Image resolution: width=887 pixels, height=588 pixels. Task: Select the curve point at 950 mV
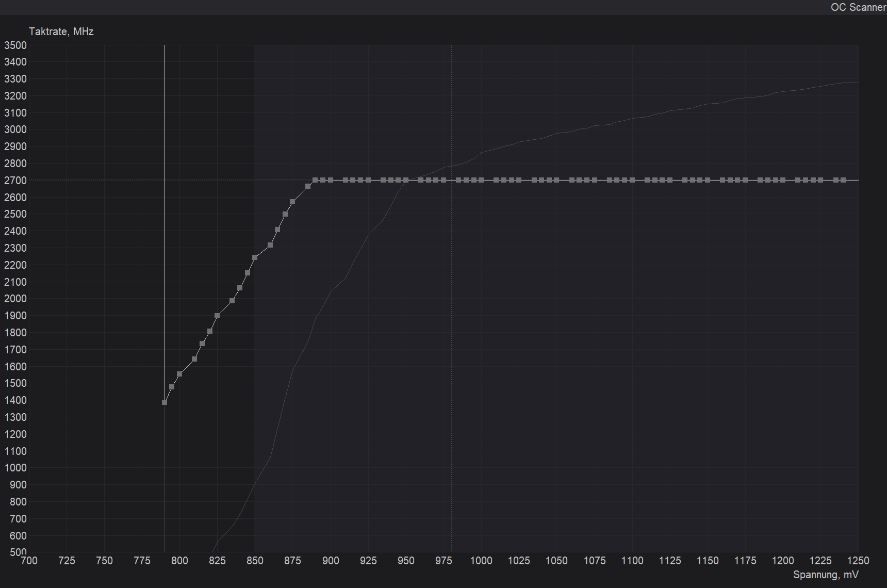pos(406,180)
